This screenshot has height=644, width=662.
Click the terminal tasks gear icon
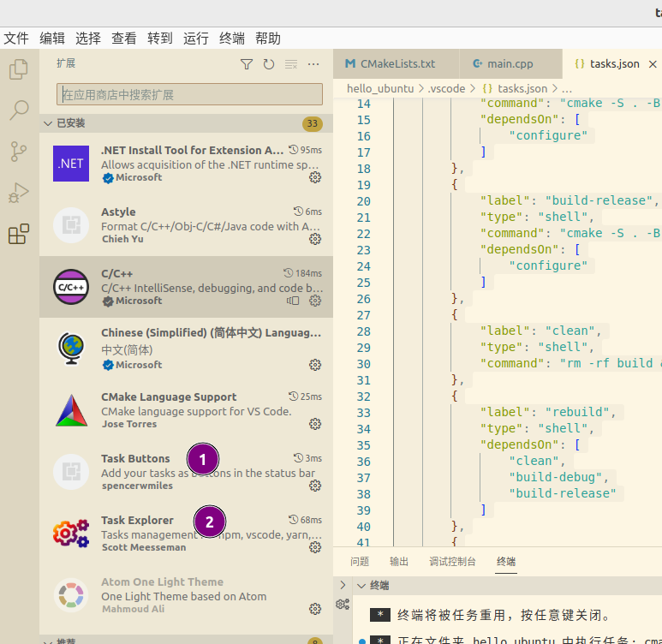click(x=343, y=605)
